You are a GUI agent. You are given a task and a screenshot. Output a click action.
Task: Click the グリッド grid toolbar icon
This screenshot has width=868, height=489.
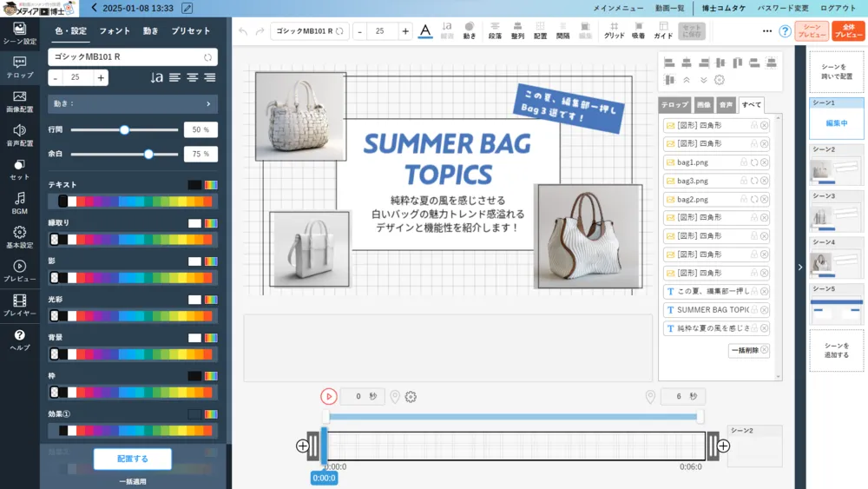[x=614, y=30]
